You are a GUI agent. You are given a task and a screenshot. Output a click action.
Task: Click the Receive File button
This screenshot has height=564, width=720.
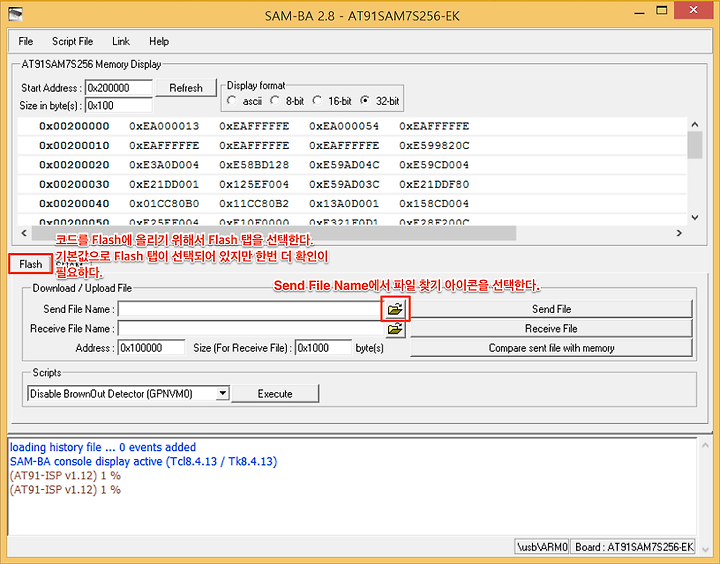coord(551,328)
